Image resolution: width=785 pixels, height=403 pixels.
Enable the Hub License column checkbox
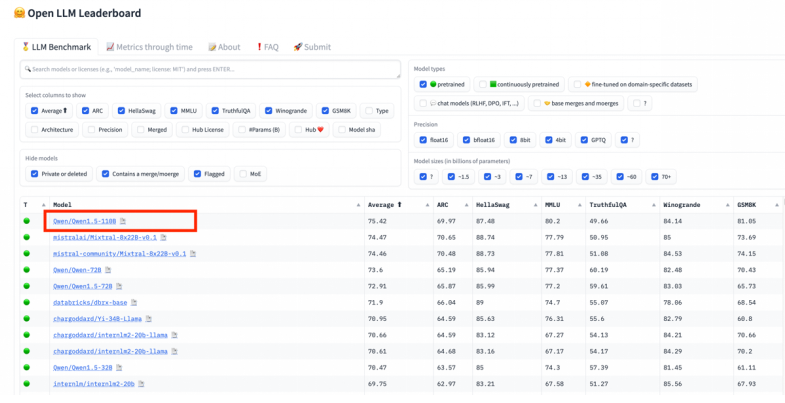click(185, 130)
